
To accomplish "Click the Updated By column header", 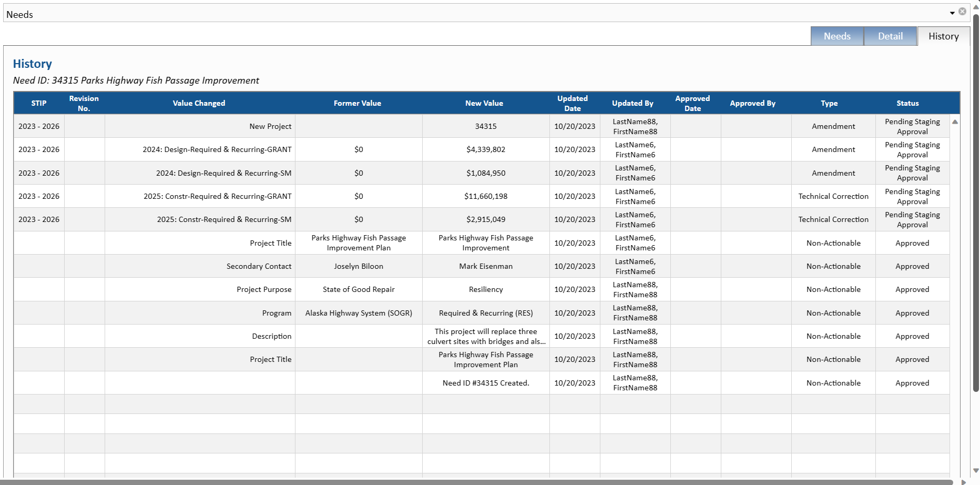I will [633, 103].
